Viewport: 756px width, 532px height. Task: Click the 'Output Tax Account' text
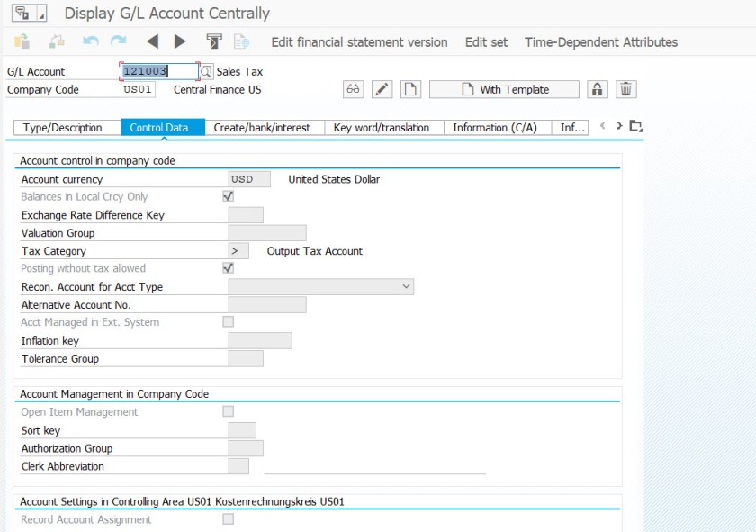coord(315,251)
